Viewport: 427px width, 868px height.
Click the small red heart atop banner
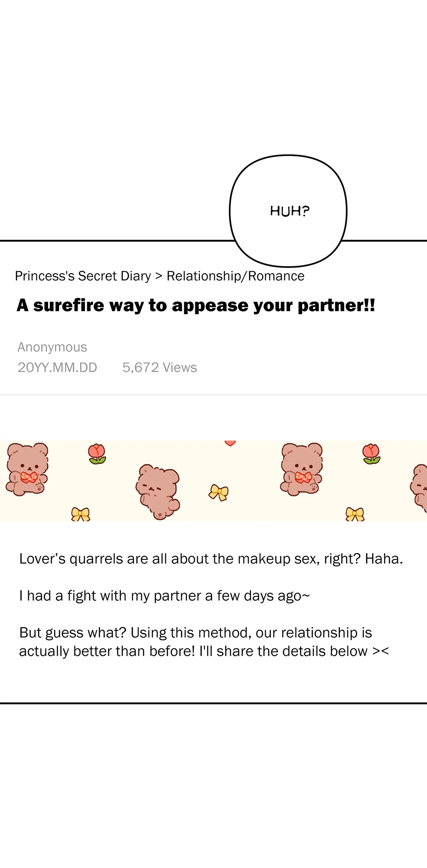(x=230, y=443)
